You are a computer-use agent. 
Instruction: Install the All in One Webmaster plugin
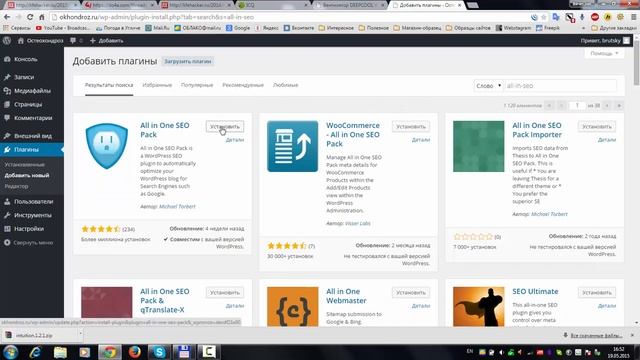tap(411, 293)
